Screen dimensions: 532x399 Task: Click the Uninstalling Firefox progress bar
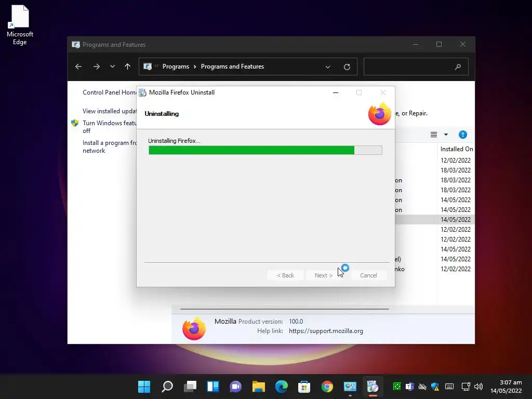click(x=265, y=150)
